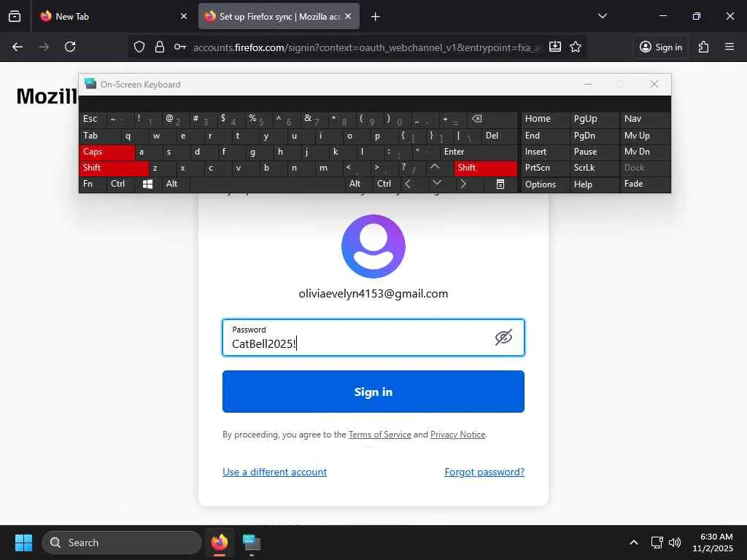Click the Enter key on keyboard
Viewport: 747px width, 560px height.
479,152
